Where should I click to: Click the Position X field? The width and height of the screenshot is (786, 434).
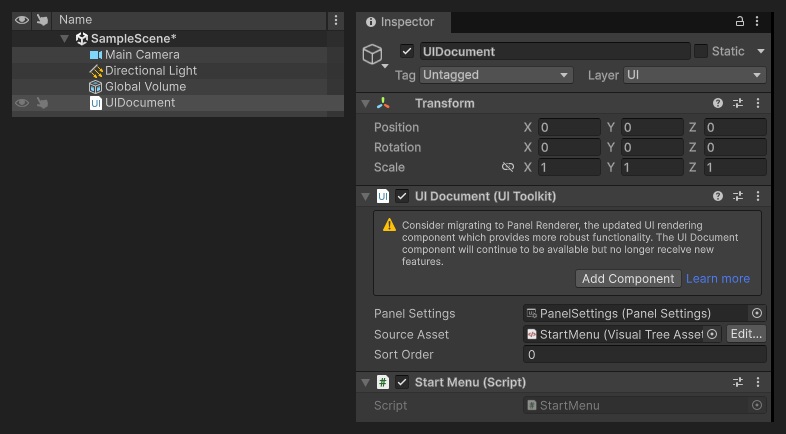pos(569,127)
